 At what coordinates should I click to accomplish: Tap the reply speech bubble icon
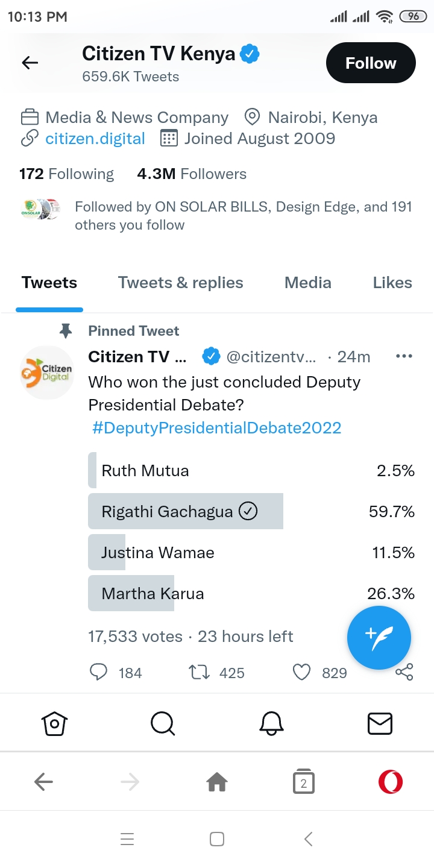click(98, 672)
